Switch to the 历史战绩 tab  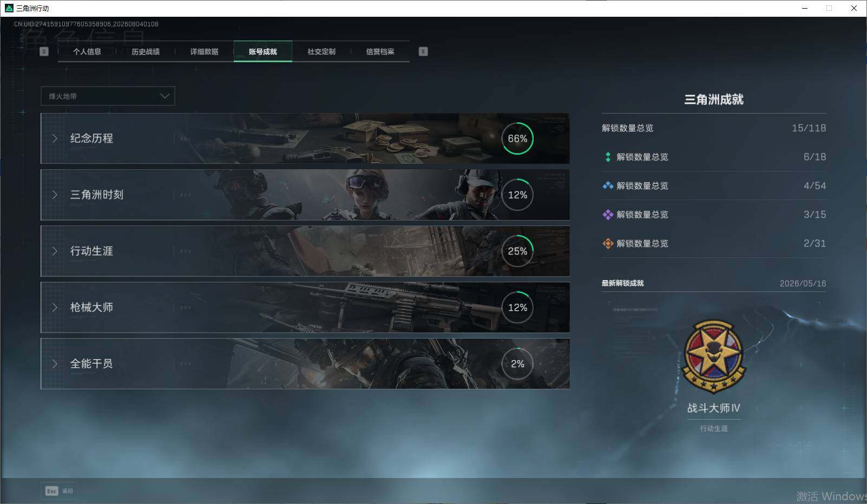click(146, 51)
